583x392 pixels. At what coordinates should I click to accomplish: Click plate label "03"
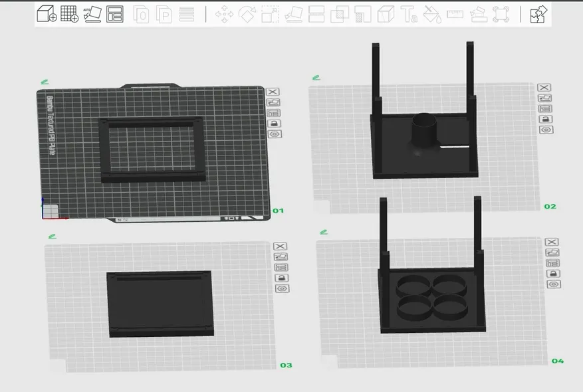(286, 365)
